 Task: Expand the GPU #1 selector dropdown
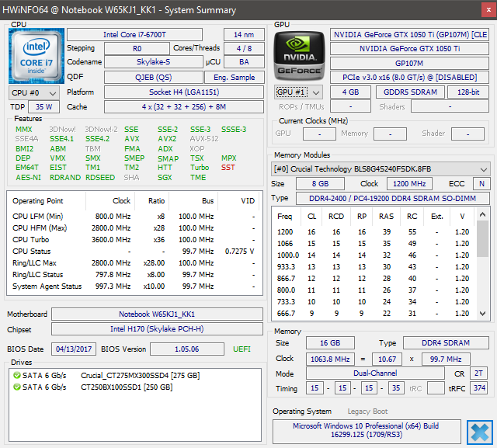click(299, 92)
